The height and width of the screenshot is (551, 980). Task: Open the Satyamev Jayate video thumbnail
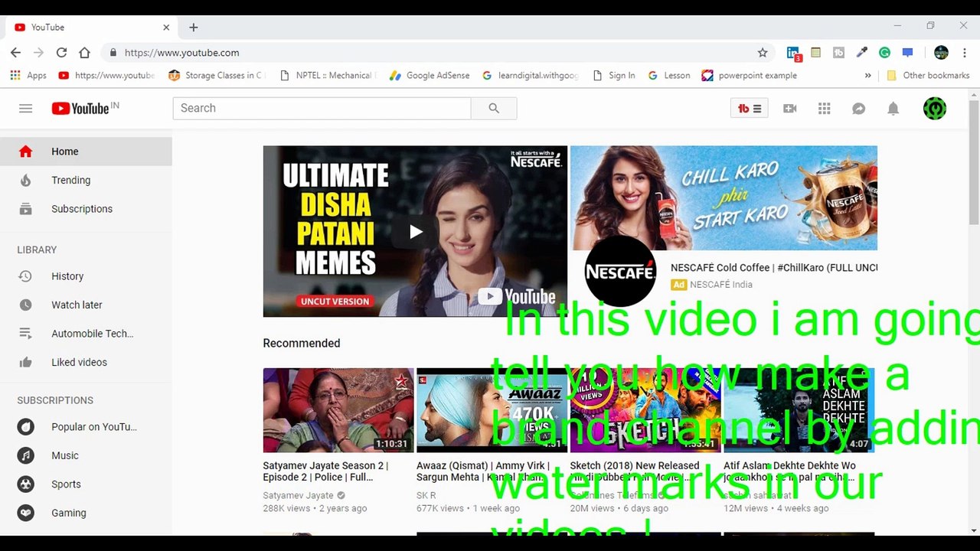pos(338,410)
